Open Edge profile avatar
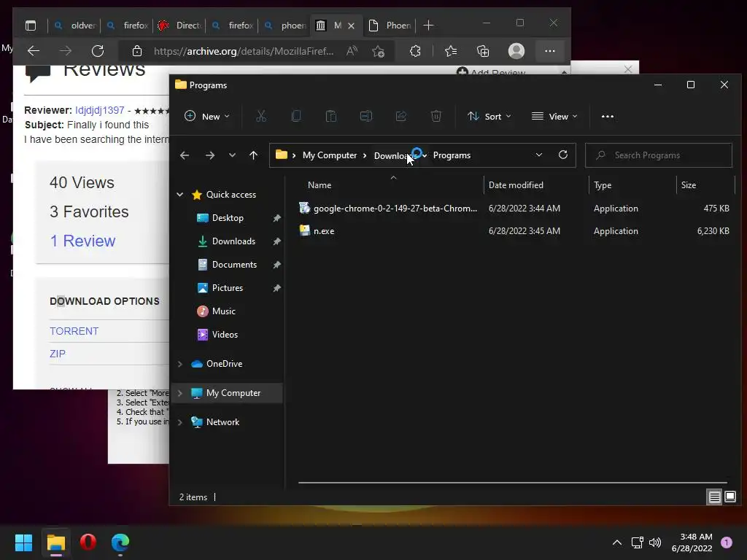 (516, 51)
